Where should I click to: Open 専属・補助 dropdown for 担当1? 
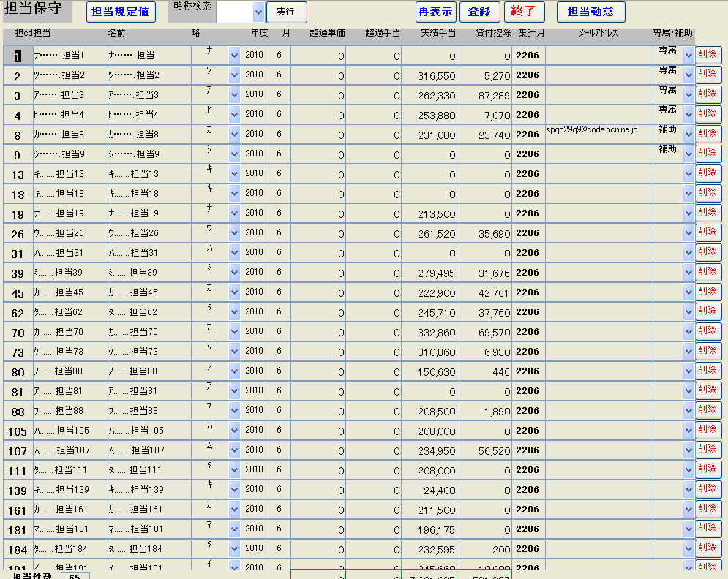click(688, 55)
